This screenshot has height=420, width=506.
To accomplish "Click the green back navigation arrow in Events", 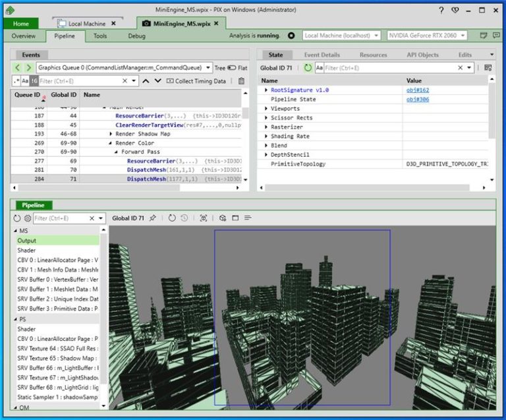I will click(x=17, y=68).
